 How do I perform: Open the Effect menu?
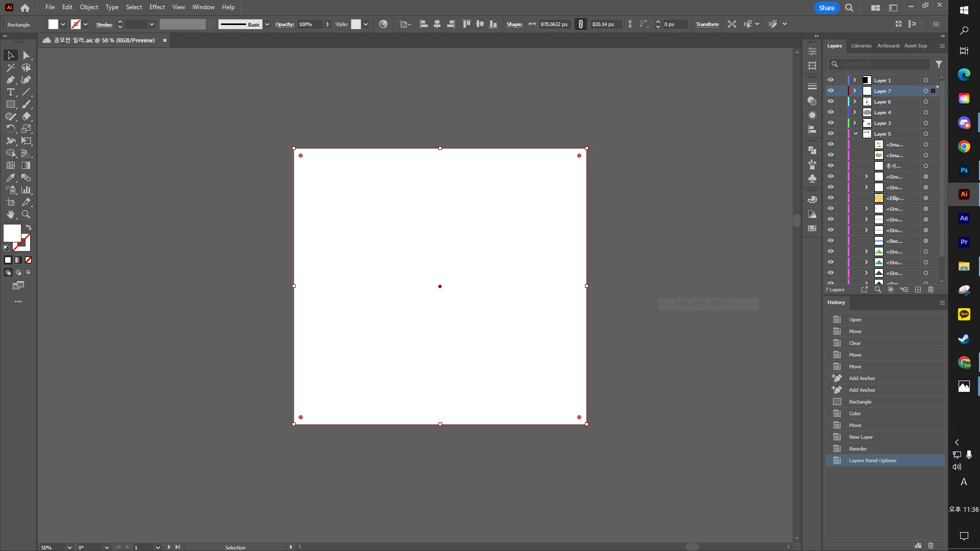click(x=157, y=7)
